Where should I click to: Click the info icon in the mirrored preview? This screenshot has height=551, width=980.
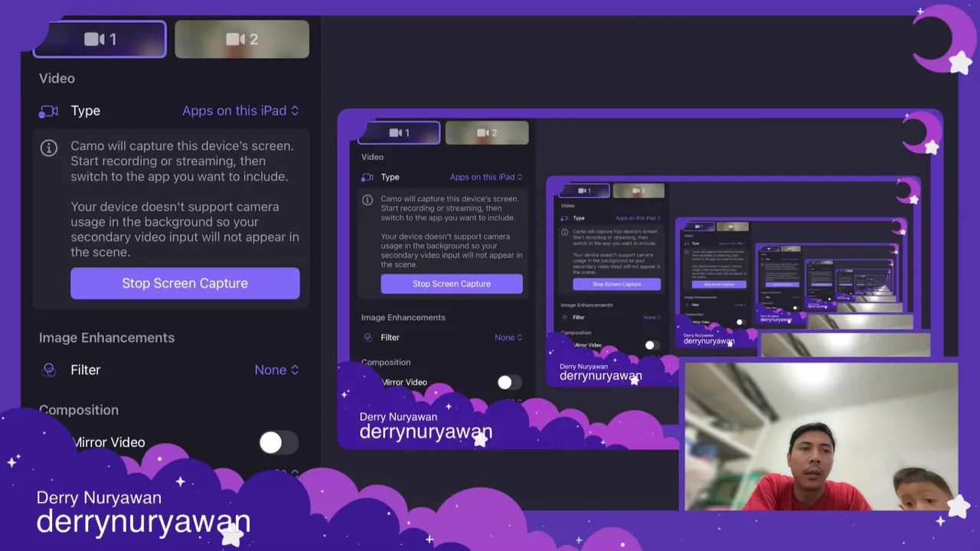tap(367, 200)
